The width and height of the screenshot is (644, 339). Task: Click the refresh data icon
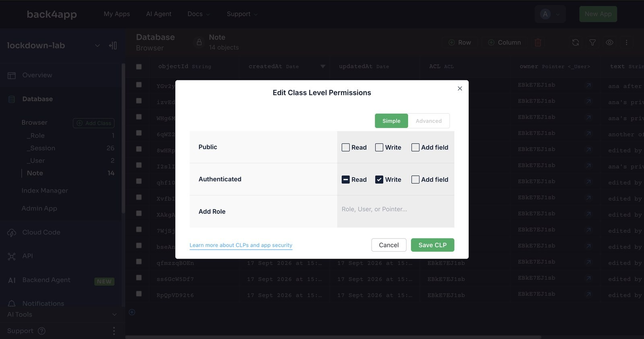tap(576, 42)
